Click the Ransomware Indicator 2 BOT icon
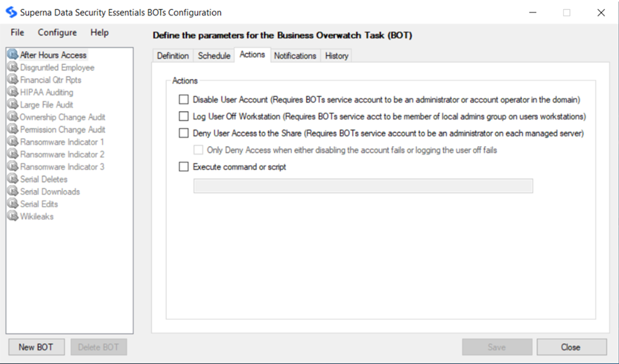Screen dimensions: 619x364 point(13,154)
